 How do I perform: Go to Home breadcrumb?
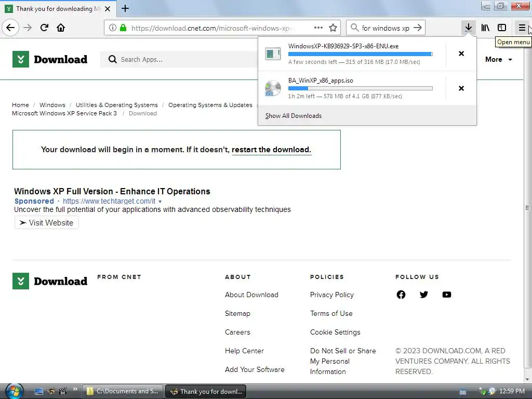click(20, 105)
